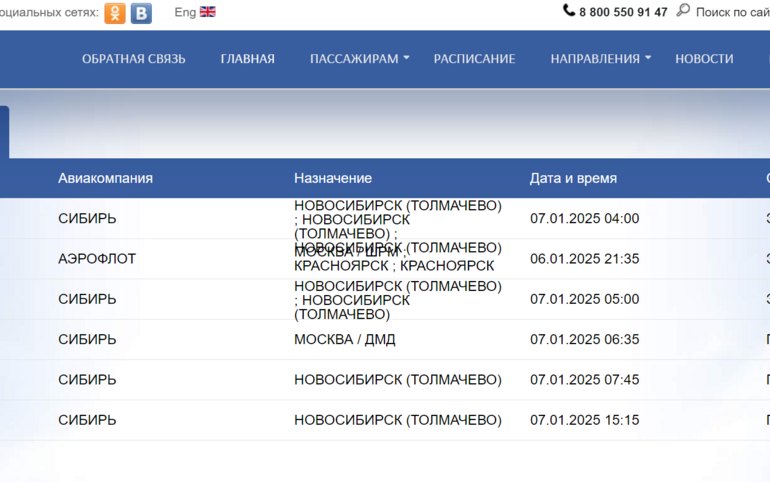Click НОВОСИБИРСК (ТОЛМАЧЕВО) in the 15:15 row

click(398, 420)
